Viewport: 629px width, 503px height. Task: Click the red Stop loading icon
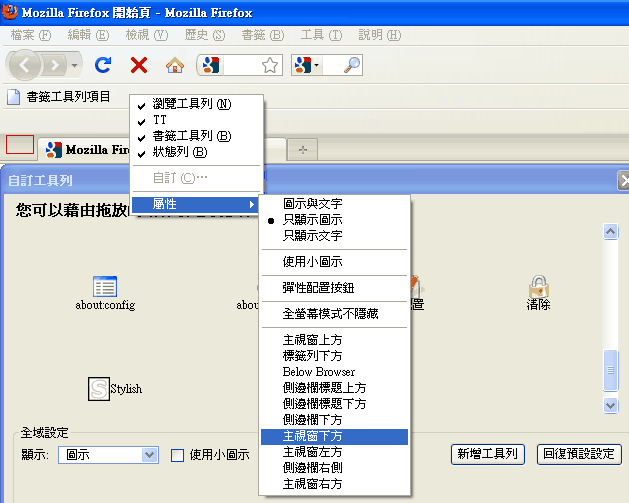[139, 66]
